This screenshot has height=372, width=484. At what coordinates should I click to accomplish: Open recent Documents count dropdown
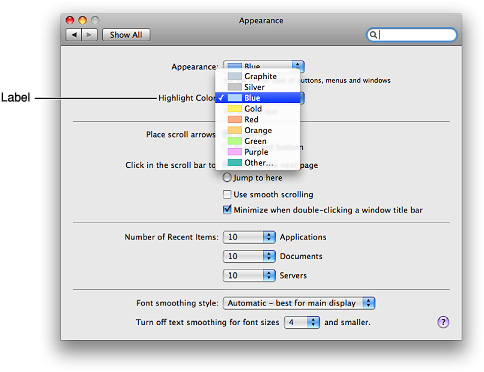(249, 256)
